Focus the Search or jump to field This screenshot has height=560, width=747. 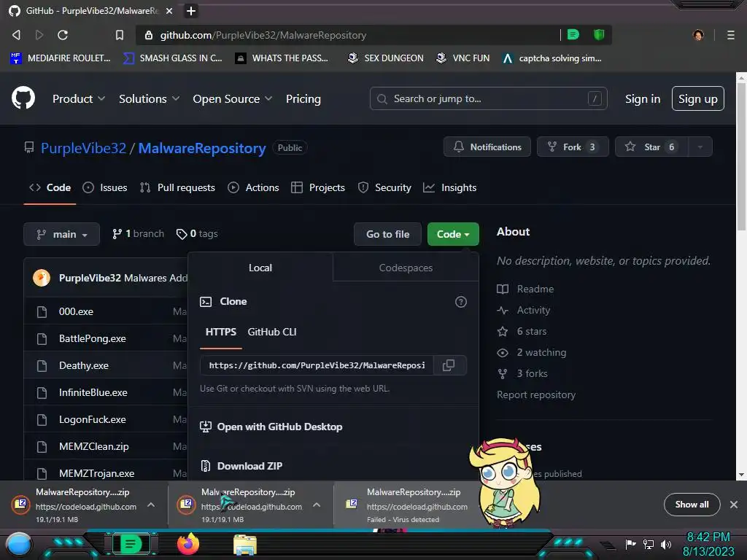[x=488, y=98]
